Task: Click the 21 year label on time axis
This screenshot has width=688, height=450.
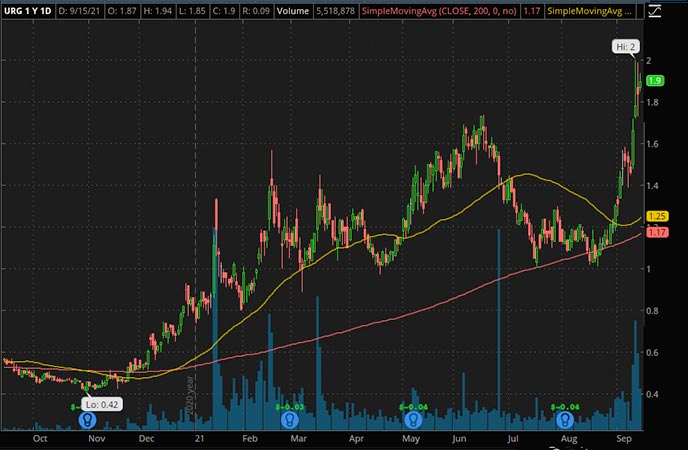Action: 200,439
